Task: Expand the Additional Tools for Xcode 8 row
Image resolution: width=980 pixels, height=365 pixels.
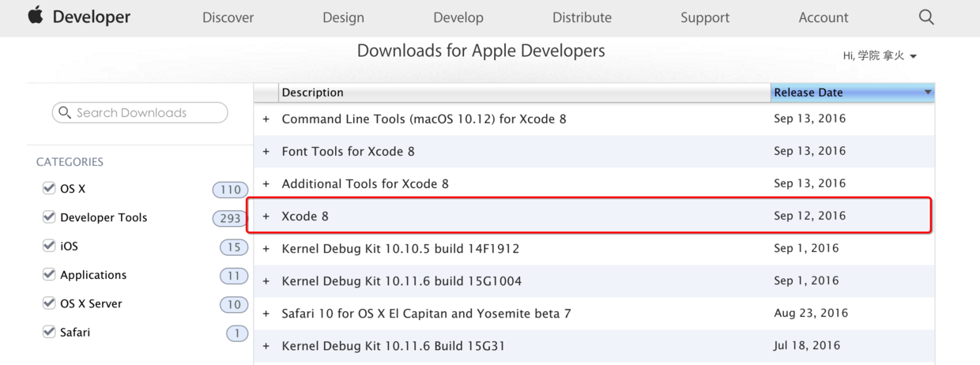Action: [266, 184]
